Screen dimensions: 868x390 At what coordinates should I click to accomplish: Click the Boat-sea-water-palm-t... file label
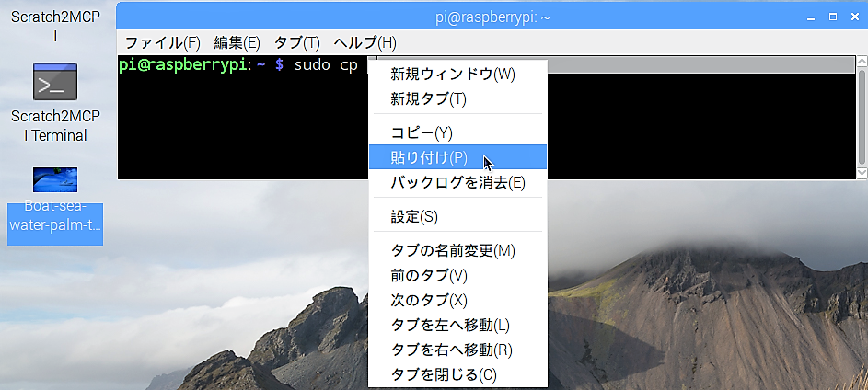(x=55, y=216)
